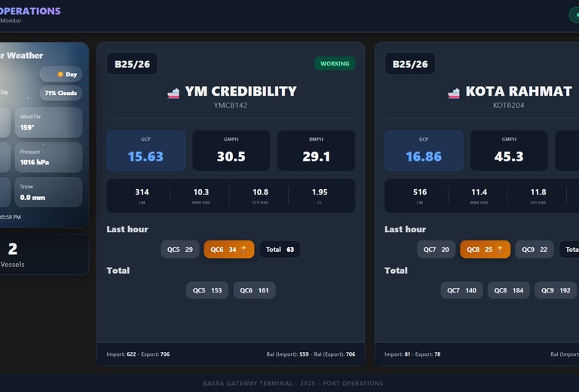Click the KOTA RAHMAT vessel name

click(519, 91)
